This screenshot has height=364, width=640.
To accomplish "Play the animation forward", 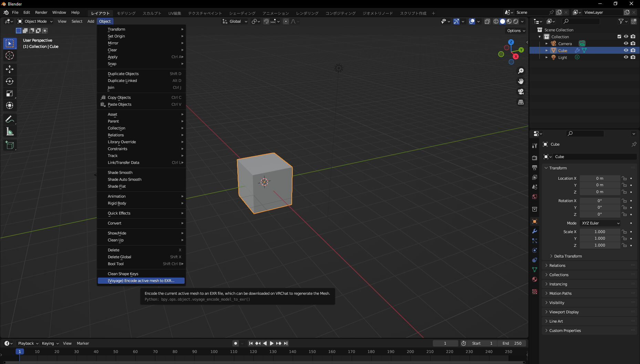I will [x=271, y=343].
